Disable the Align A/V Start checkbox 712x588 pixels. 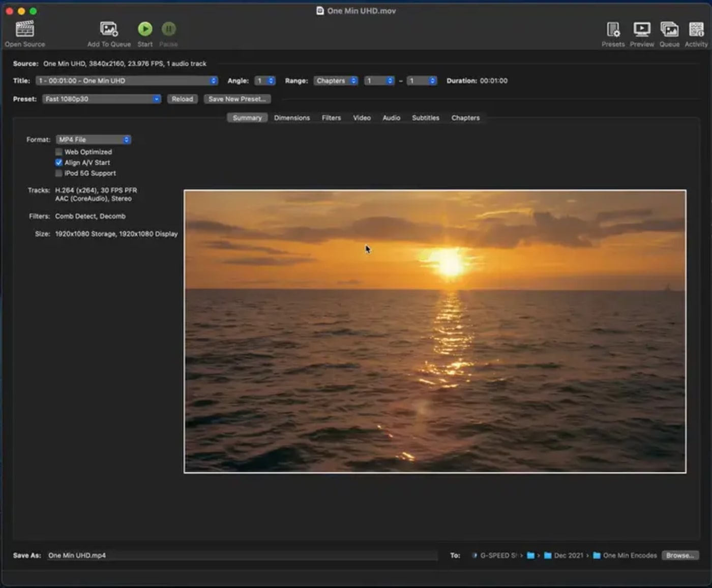(58, 162)
